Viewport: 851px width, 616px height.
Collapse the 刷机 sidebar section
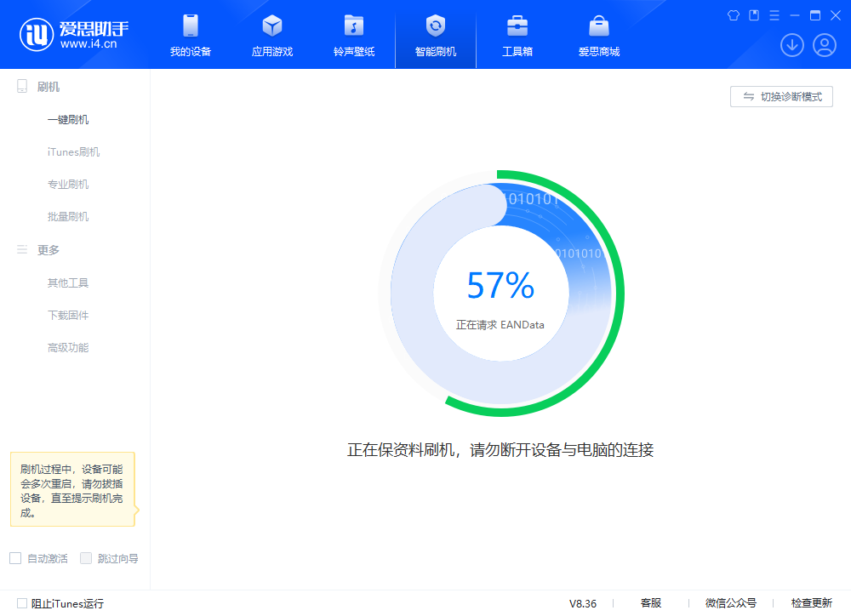tap(50, 86)
